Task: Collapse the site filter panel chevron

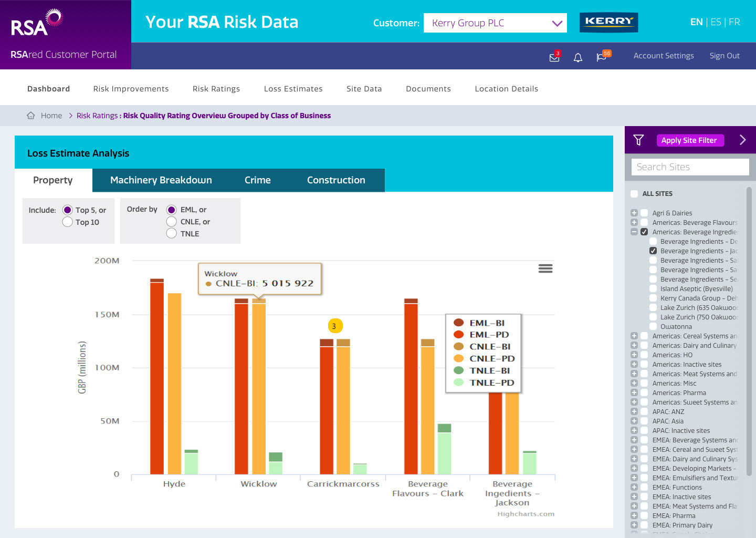Action: tap(742, 140)
